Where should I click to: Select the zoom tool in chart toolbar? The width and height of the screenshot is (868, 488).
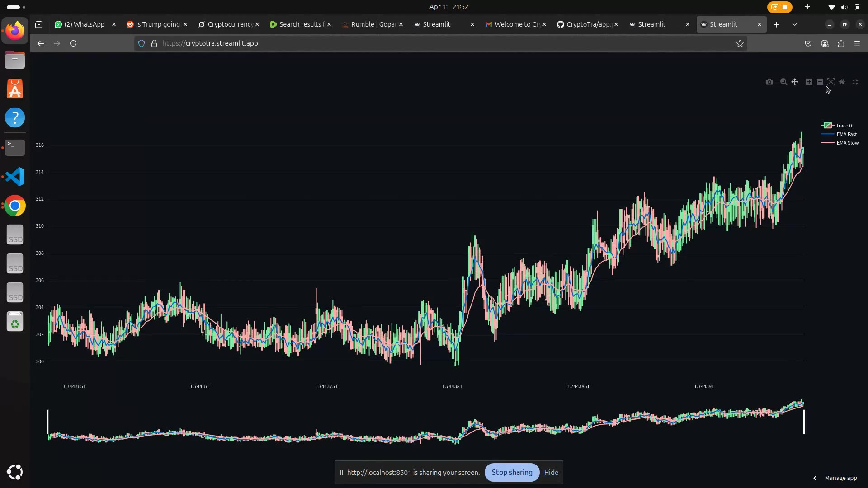(x=783, y=82)
